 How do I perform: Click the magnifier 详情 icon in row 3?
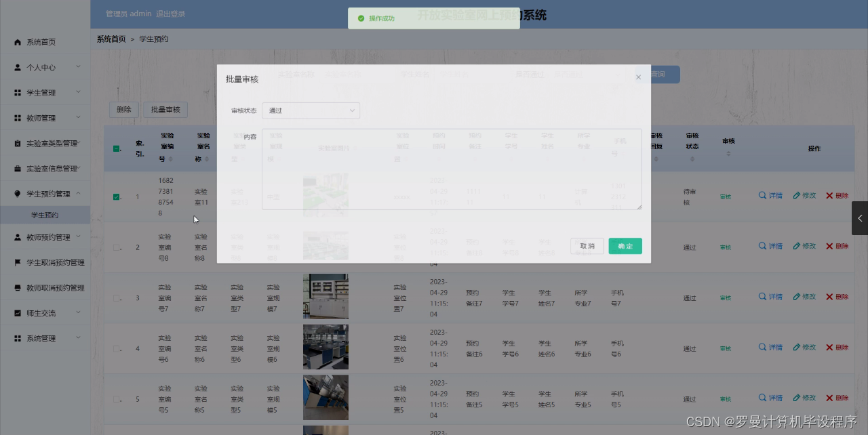(x=761, y=296)
